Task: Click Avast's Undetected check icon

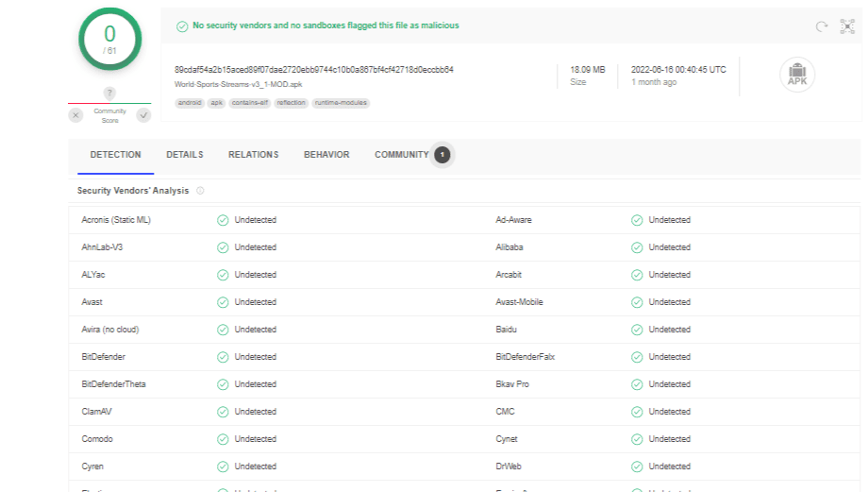Action: click(223, 302)
